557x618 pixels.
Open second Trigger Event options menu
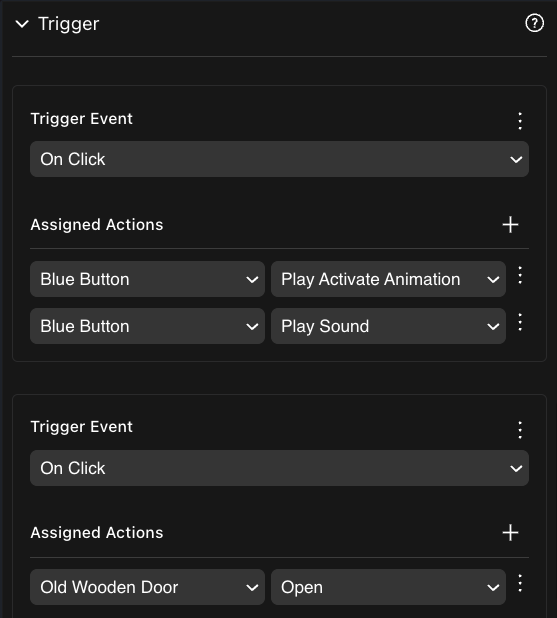pos(520,430)
